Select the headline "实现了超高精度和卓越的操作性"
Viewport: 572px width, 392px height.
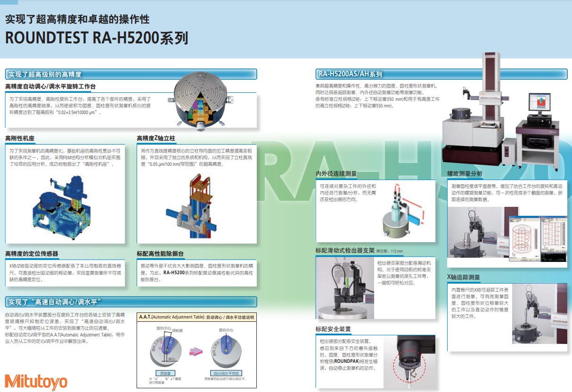[x=77, y=19]
